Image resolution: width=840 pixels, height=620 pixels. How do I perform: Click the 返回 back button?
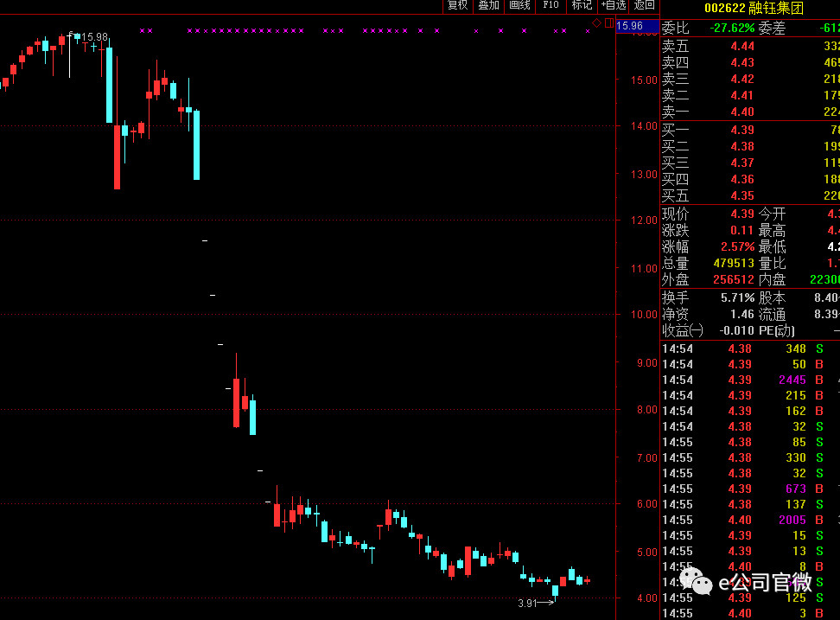click(645, 5)
